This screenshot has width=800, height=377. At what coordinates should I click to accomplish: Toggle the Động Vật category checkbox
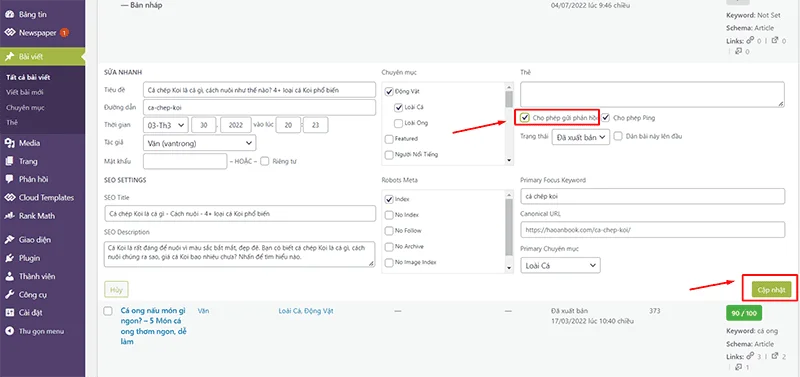point(389,92)
